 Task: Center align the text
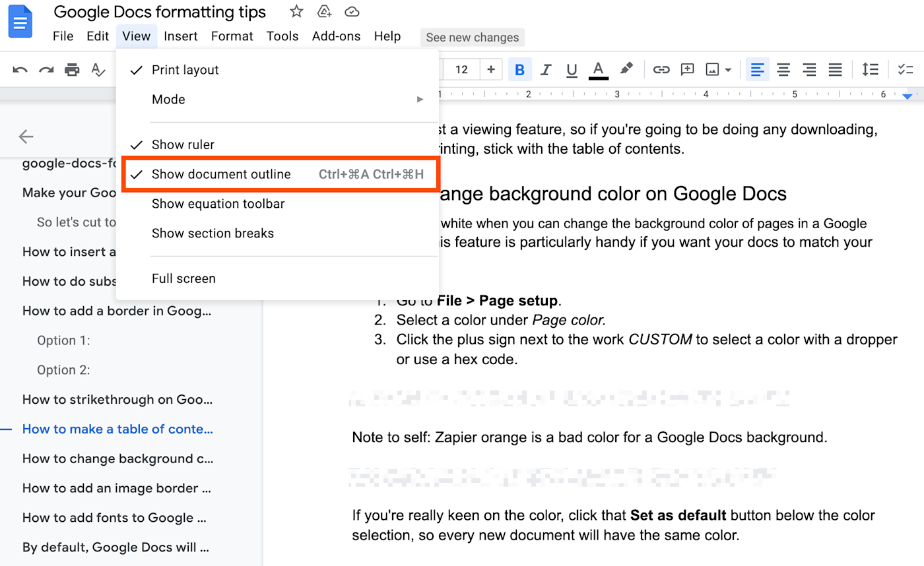[x=783, y=69]
